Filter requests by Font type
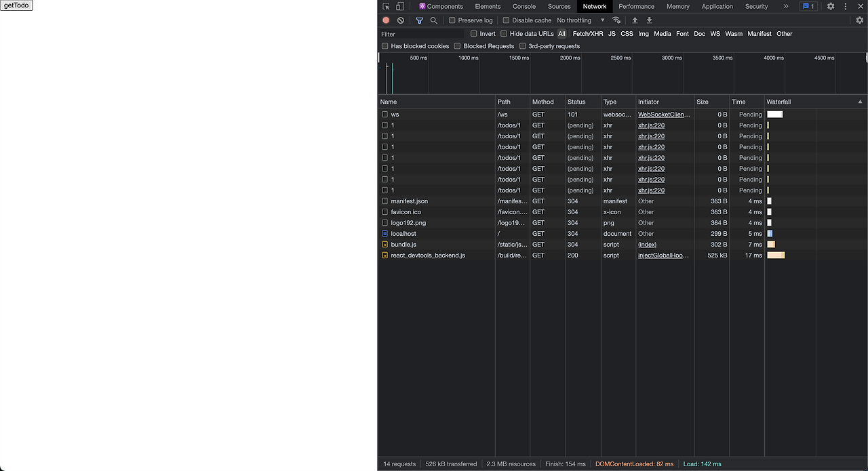Screen dimensions: 868x471 click(682, 34)
